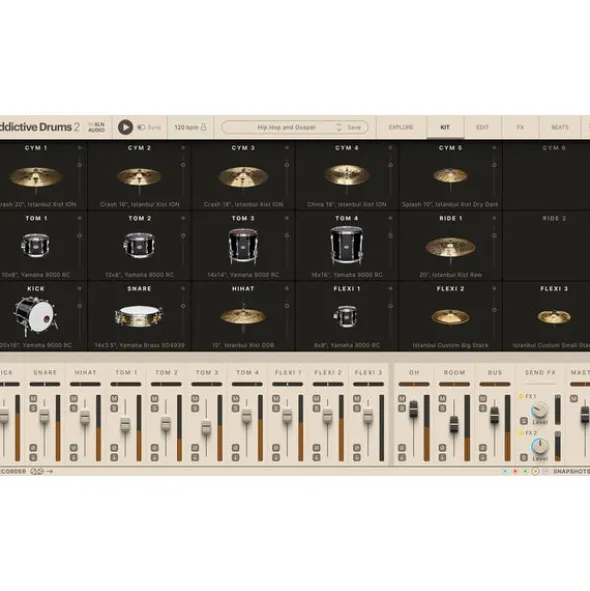Click the HIHAT cymbal image

(243, 316)
